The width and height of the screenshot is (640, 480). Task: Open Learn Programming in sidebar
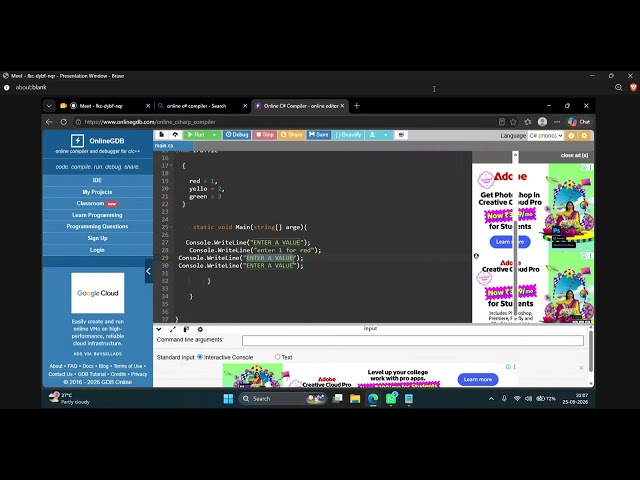pos(97,215)
